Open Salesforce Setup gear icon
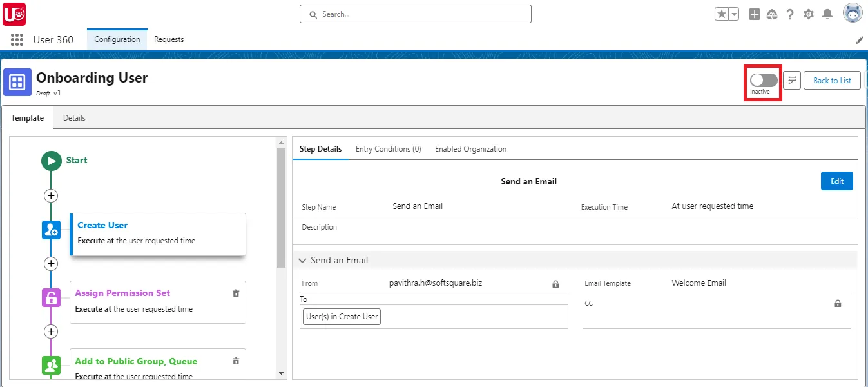Screen dimensions: 868x387 [x=809, y=14]
